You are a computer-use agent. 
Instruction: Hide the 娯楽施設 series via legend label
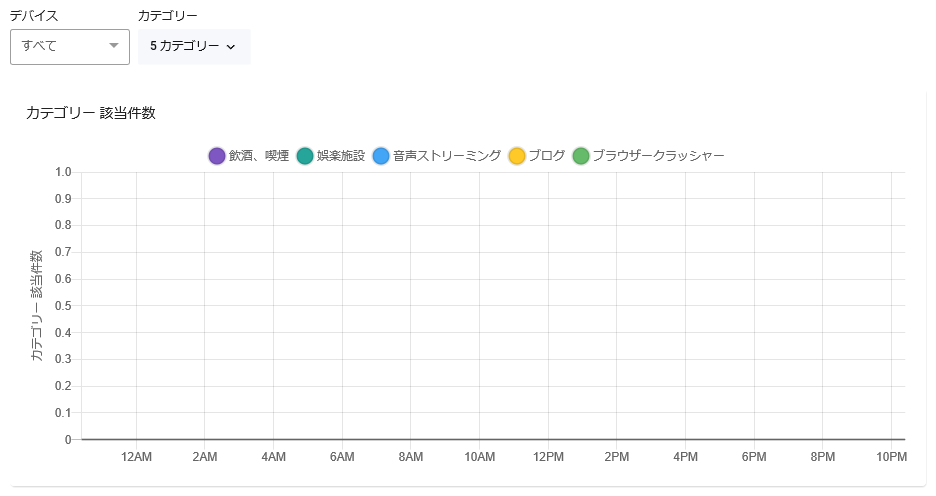point(341,156)
